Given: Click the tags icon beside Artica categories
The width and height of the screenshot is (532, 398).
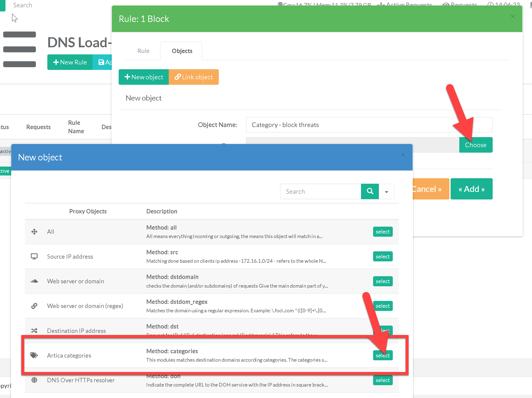Looking at the screenshot, I should 34,355.
